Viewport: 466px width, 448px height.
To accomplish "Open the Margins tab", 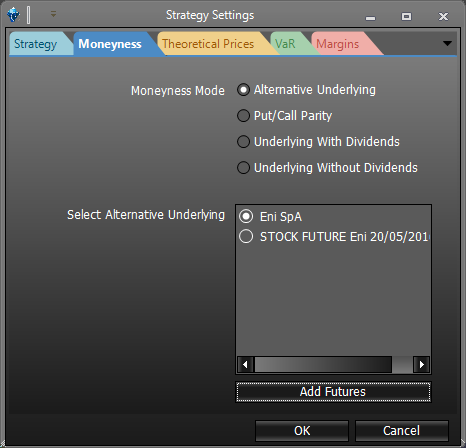I will click(338, 44).
